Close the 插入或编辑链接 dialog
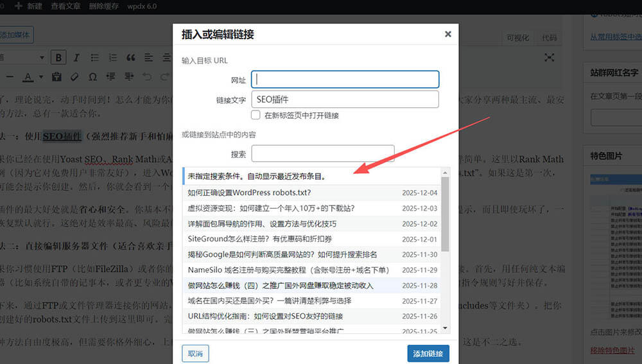The width and height of the screenshot is (642, 364). coord(448,34)
